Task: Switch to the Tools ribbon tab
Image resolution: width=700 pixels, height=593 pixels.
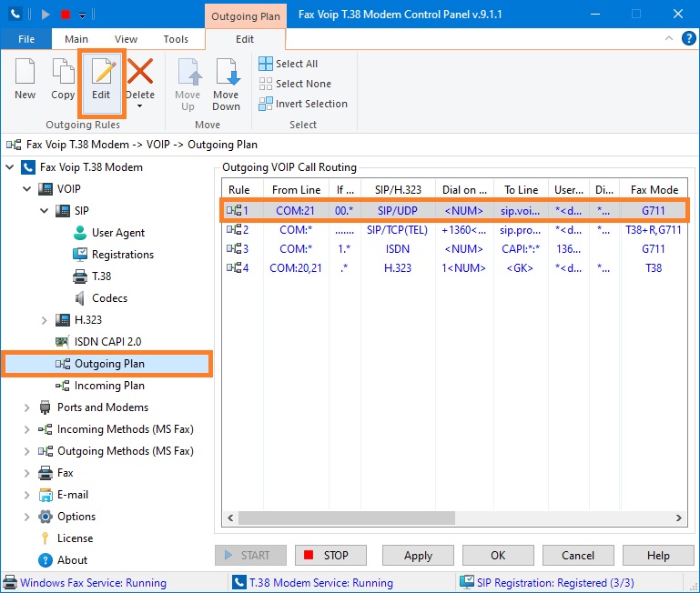Action: [x=176, y=39]
